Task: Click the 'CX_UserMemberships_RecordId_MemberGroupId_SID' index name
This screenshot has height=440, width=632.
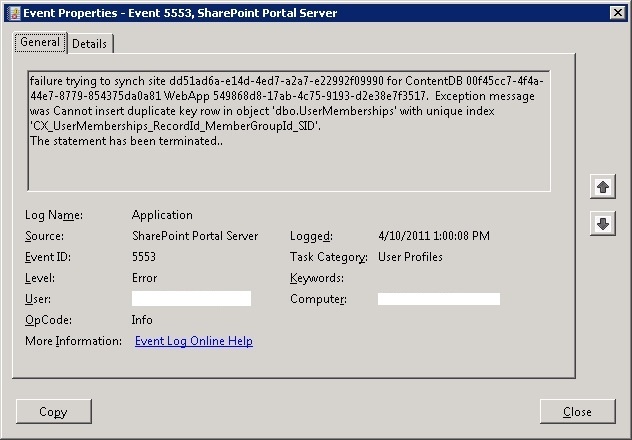Action: (175, 126)
